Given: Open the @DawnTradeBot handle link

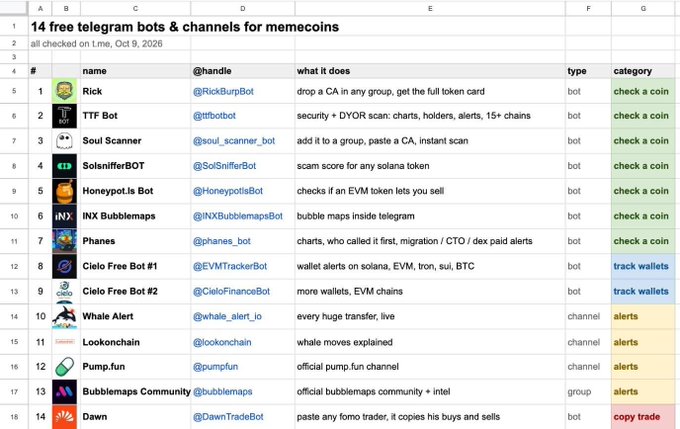Looking at the screenshot, I should pyautogui.click(x=228, y=416).
